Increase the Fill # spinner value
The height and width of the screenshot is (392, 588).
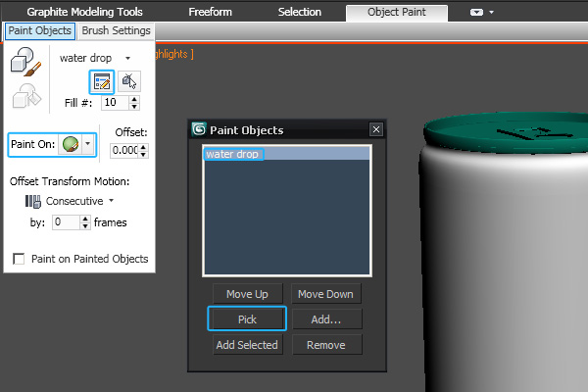(x=134, y=99)
